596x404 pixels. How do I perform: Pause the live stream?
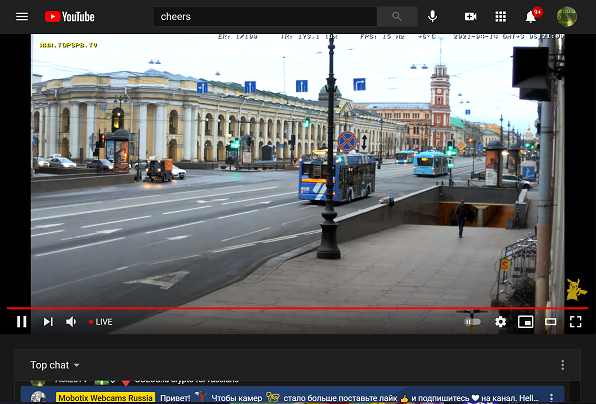pos(22,322)
